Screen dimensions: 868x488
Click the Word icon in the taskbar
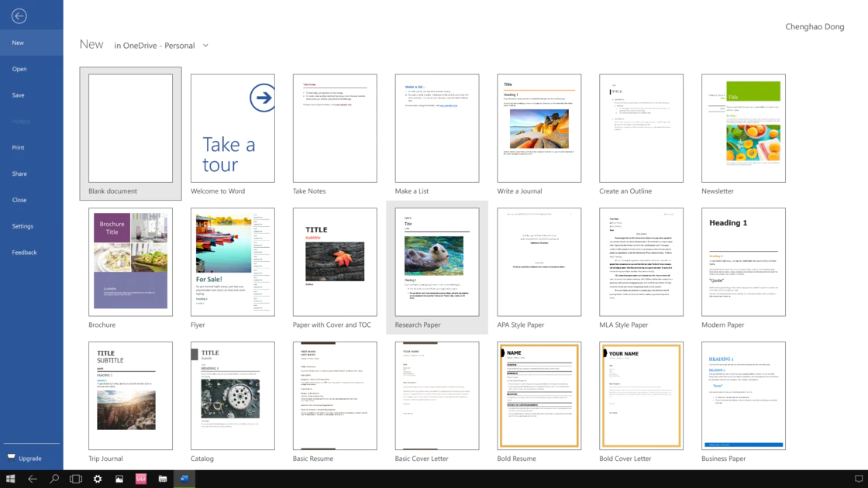[x=184, y=479]
